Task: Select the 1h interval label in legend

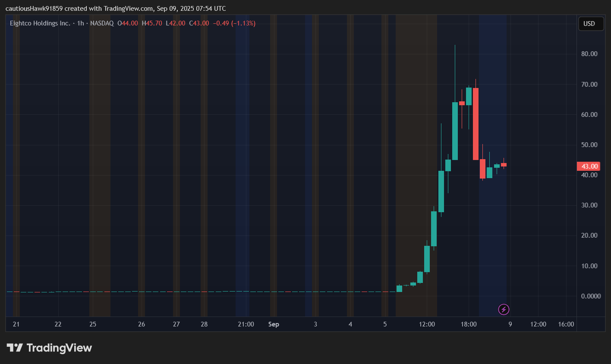Action: (81, 23)
